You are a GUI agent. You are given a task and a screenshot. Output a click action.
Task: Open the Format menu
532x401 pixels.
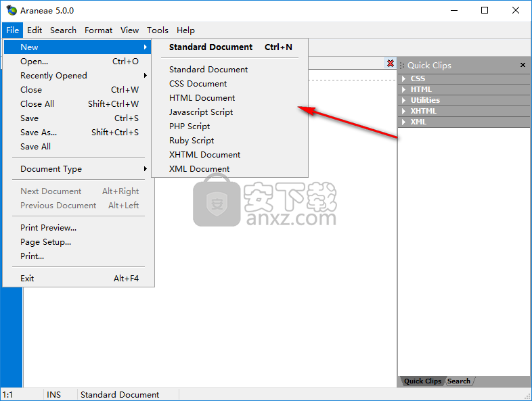tap(98, 30)
